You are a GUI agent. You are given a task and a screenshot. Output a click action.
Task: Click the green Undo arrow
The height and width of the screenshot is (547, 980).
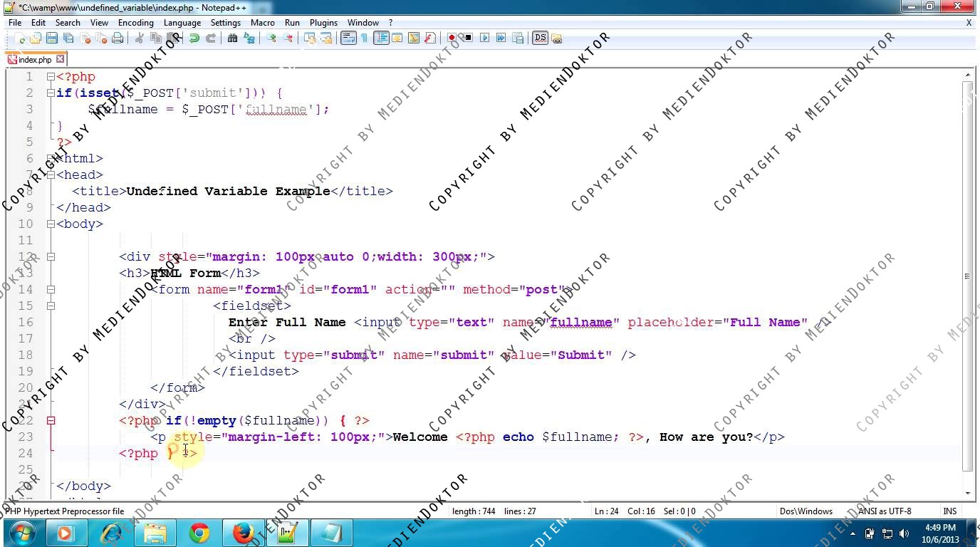(x=194, y=38)
